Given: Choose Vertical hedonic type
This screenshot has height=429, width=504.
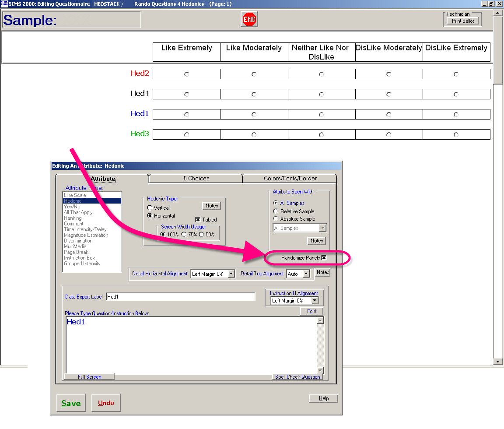Looking at the screenshot, I should [150, 208].
